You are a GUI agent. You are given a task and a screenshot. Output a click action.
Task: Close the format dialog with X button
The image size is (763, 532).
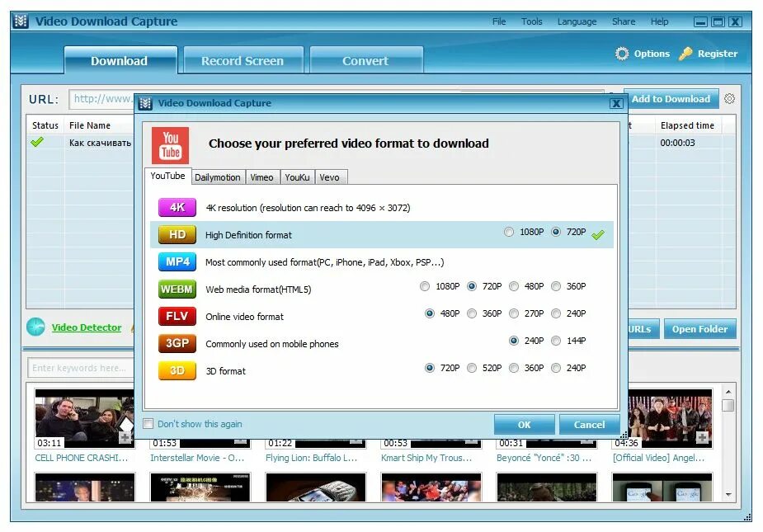click(616, 103)
